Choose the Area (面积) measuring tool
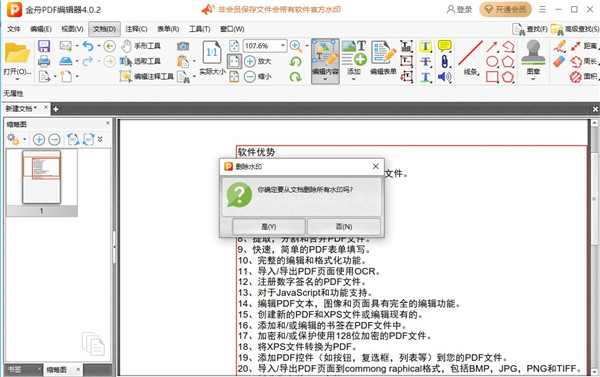Image resolution: width=600 pixels, height=377 pixels. click(x=585, y=77)
